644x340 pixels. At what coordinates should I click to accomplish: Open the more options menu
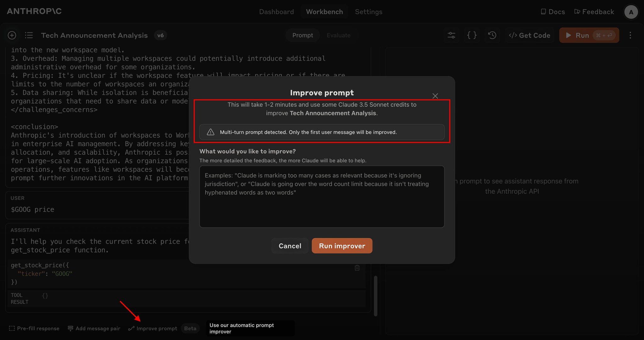[x=630, y=35]
